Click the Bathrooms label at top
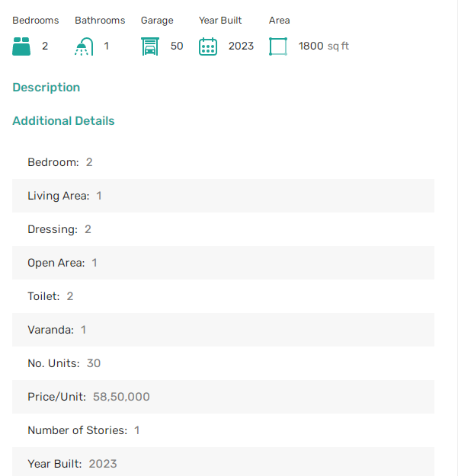 [x=100, y=21]
